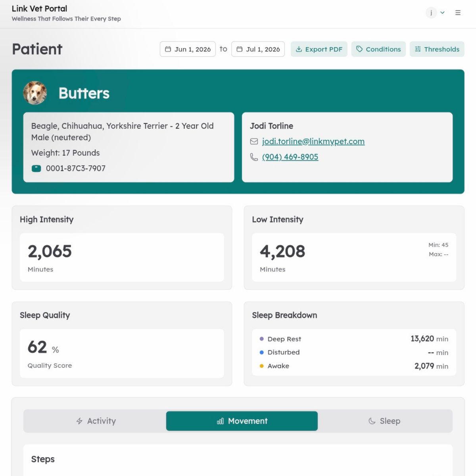
Task: Click the purple Deep Rest legend dot
Action: tap(261, 339)
